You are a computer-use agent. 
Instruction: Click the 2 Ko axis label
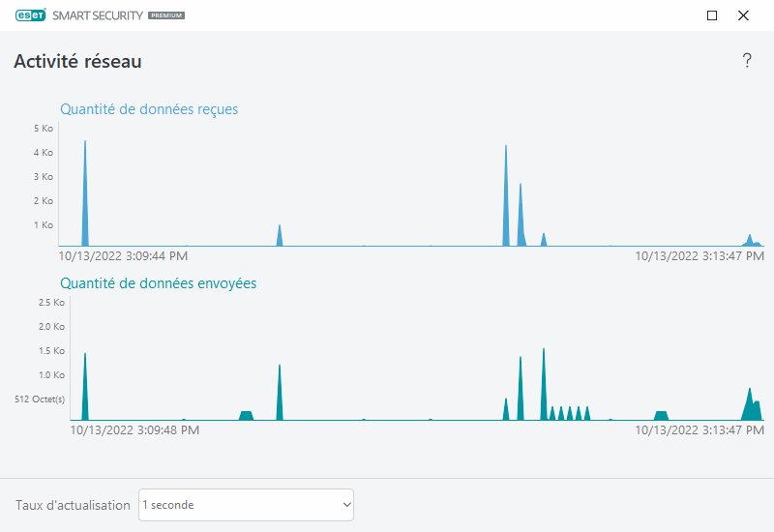[44, 201]
